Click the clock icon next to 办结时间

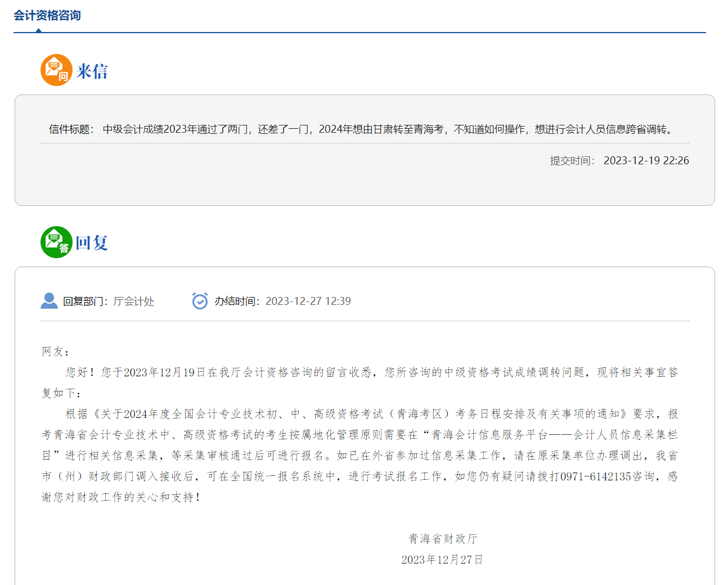200,301
